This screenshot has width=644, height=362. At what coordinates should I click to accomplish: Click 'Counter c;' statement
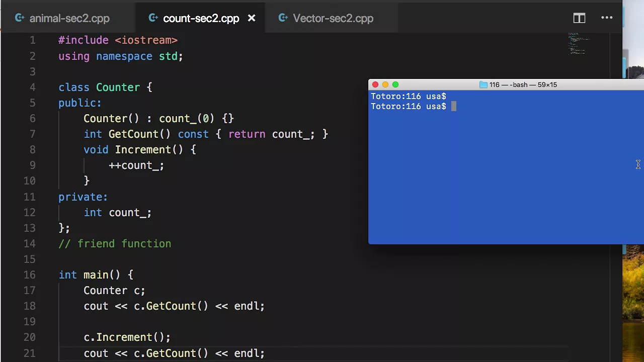(114, 291)
